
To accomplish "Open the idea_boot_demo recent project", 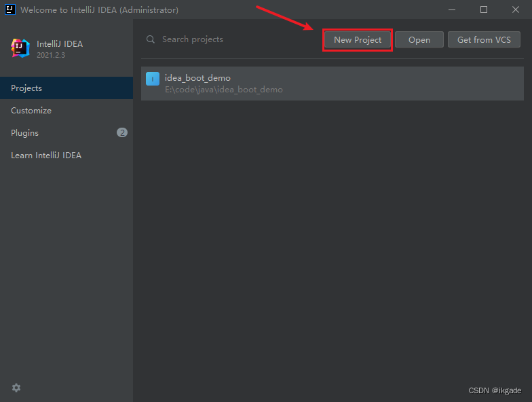I will point(332,84).
